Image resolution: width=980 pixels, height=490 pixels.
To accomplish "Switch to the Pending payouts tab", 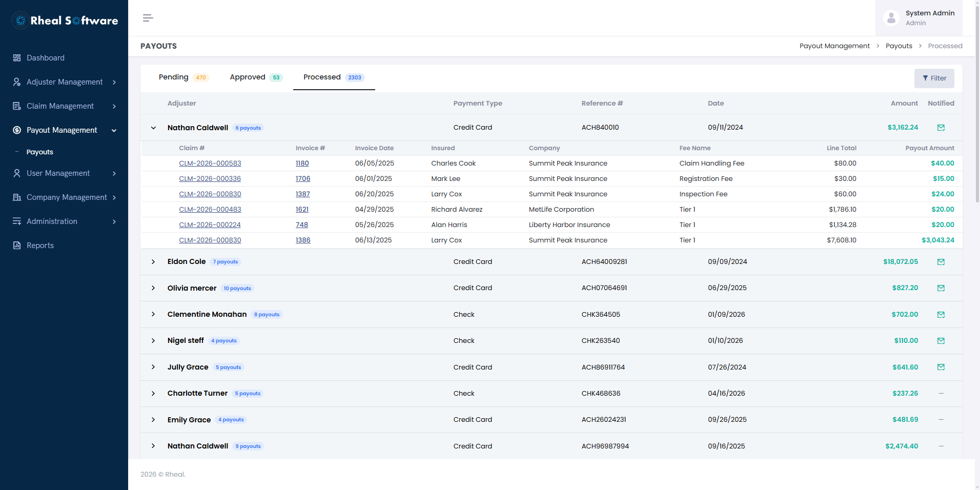I will coord(182,77).
